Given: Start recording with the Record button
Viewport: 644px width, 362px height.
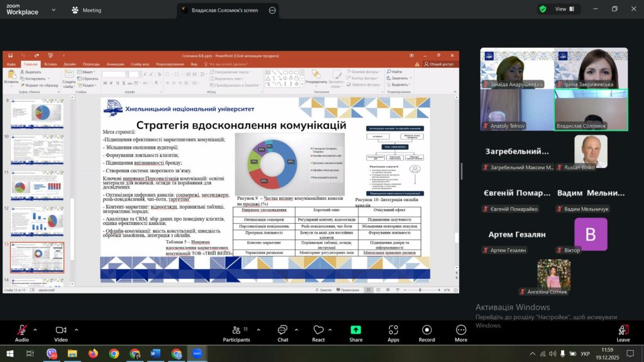Looking at the screenshot, I should [426, 331].
